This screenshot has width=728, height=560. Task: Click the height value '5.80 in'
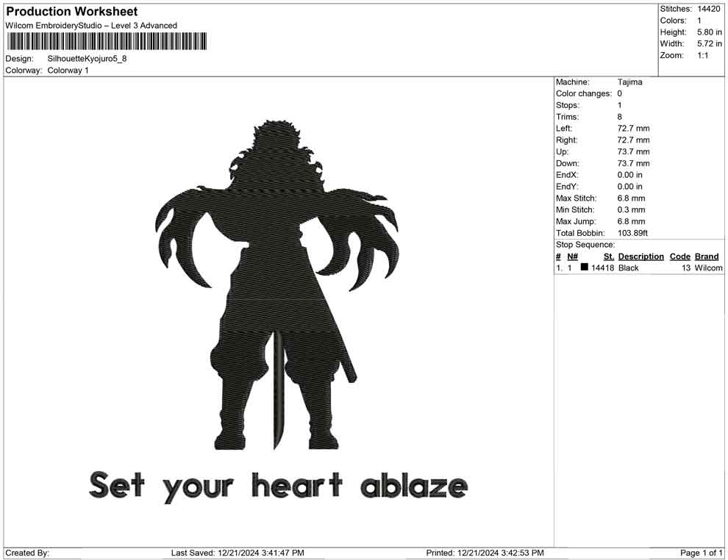710,32
